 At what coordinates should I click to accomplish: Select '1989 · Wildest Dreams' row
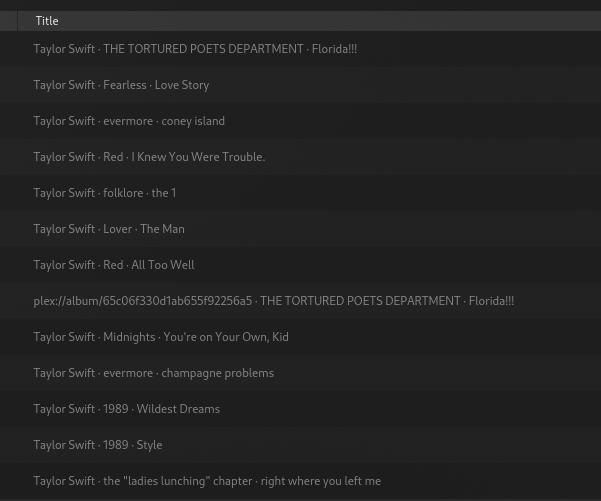[300, 409]
